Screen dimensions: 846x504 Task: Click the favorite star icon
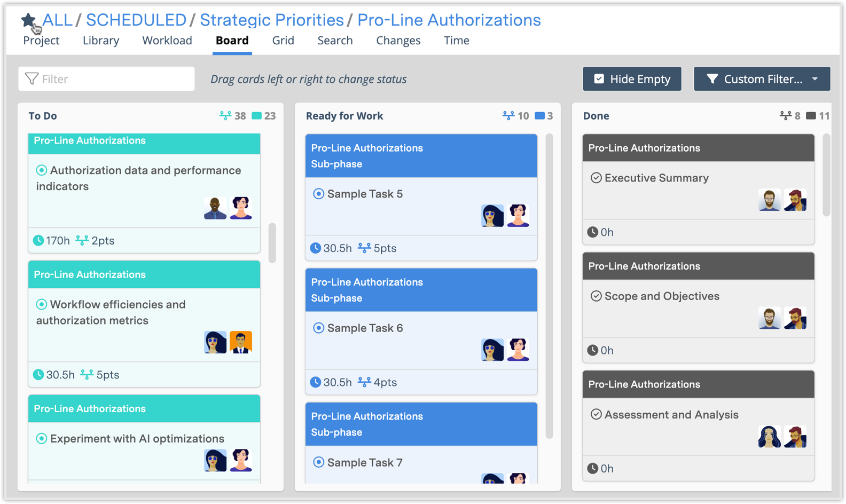point(28,20)
